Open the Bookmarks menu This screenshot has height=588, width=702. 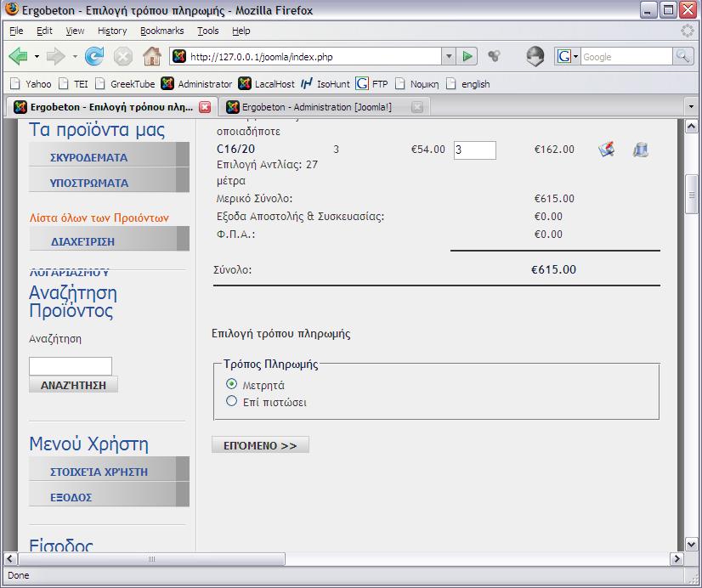(162, 31)
